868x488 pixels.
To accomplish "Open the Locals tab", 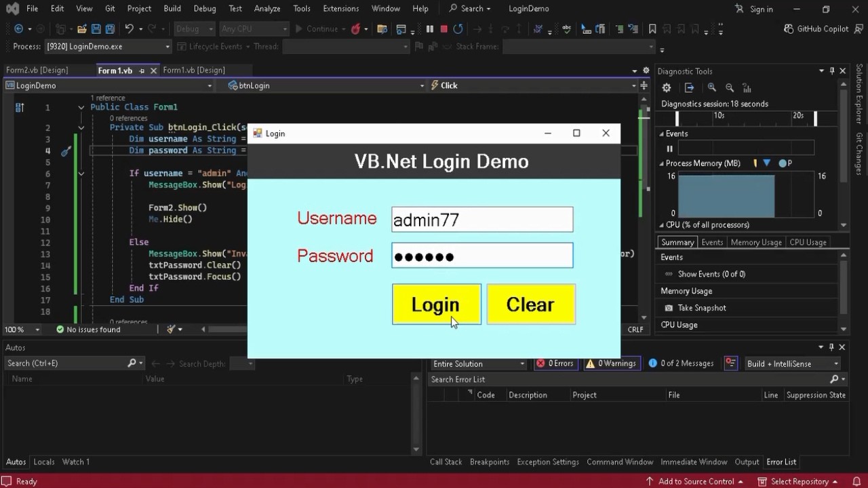I will coord(44,462).
